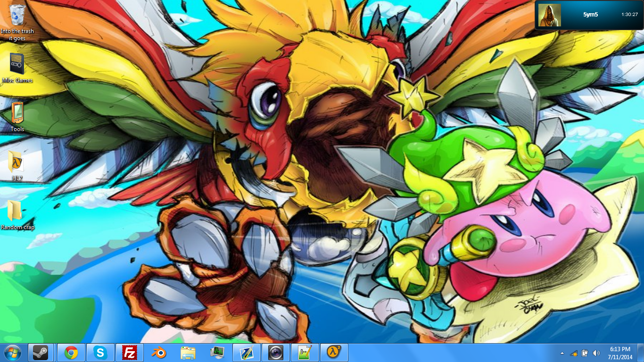This screenshot has width=644, height=362.
Task: Open the camera lens taskbar app
Action: pos(276,353)
